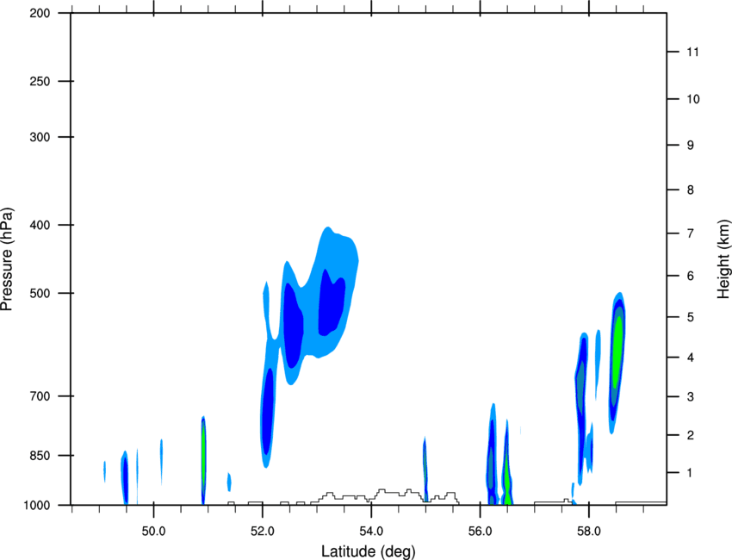
Task: Click the 52.0 latitude tick label
Action: (x=263, y=532)
